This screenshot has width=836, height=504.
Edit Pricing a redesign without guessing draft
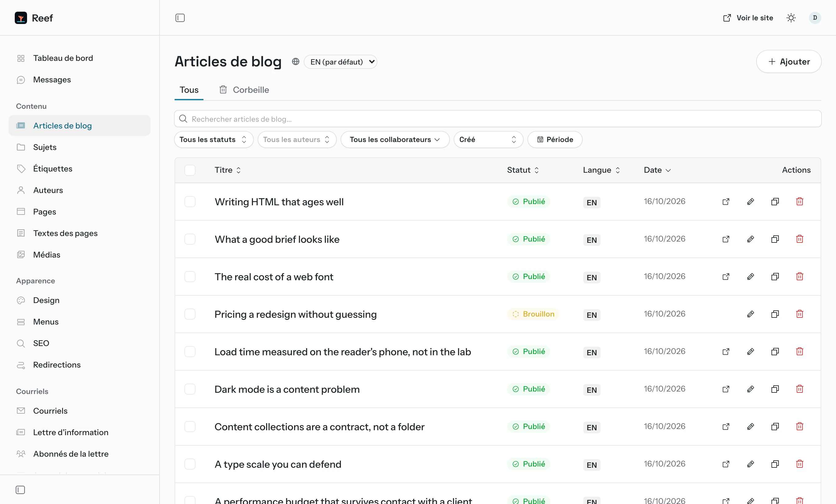pos(751,314)
